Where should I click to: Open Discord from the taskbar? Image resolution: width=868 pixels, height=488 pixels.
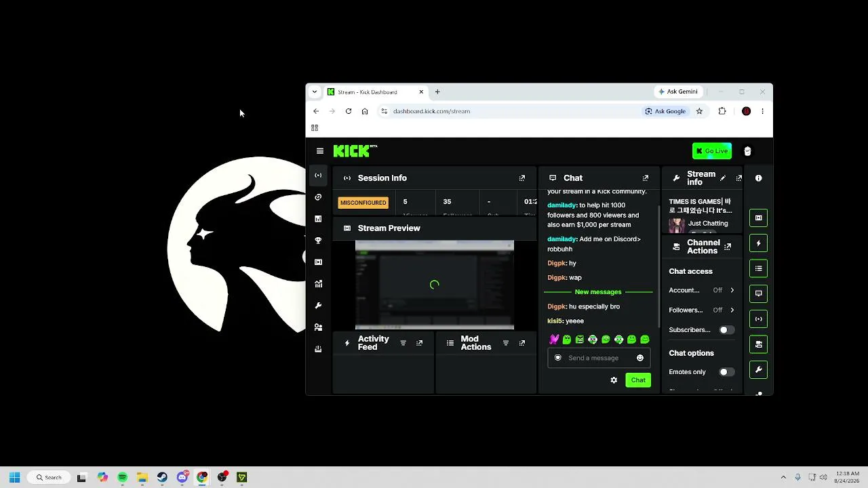182,477
